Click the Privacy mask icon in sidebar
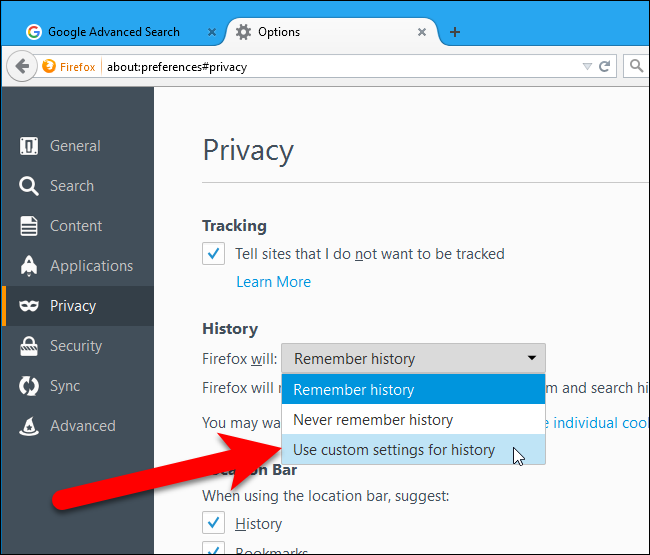Viewport: 650px width, 555px height. [x=29, y=306]
